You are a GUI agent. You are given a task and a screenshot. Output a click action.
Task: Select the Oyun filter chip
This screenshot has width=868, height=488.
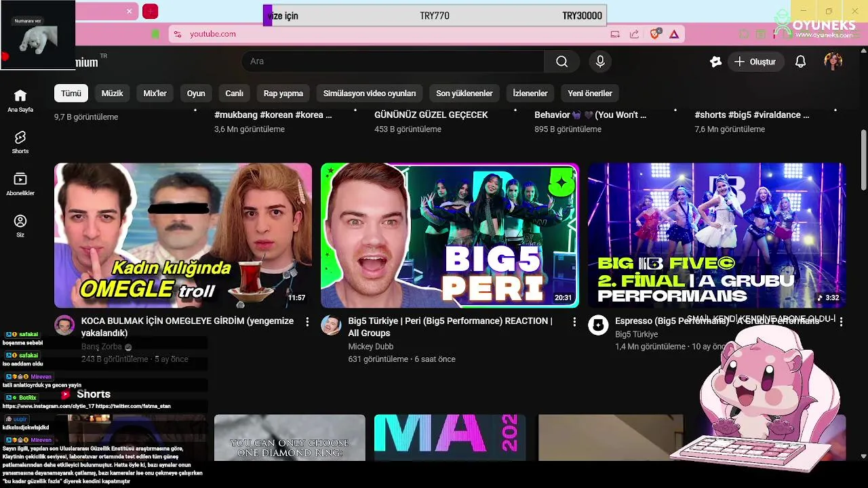pos(196,94)
